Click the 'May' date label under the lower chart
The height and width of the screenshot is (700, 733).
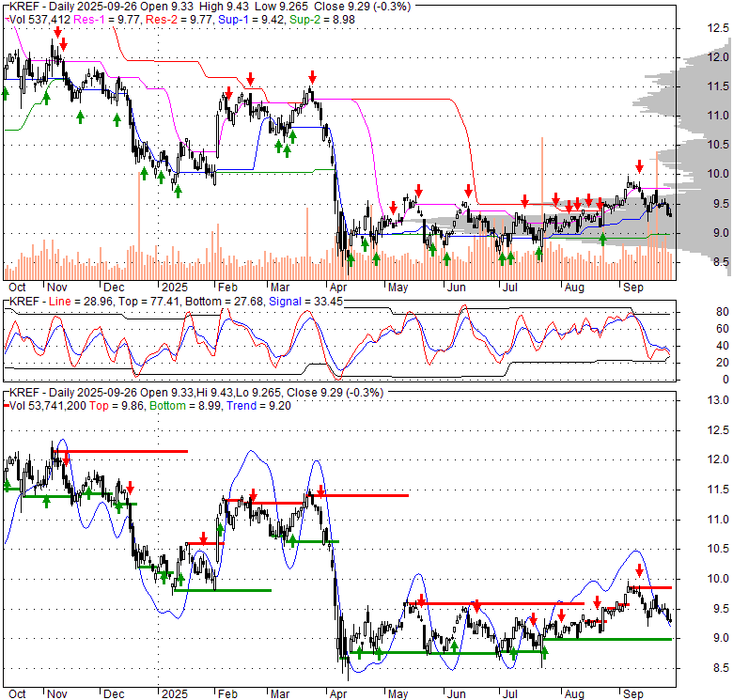pyautogui.click(x=398, y=694)
